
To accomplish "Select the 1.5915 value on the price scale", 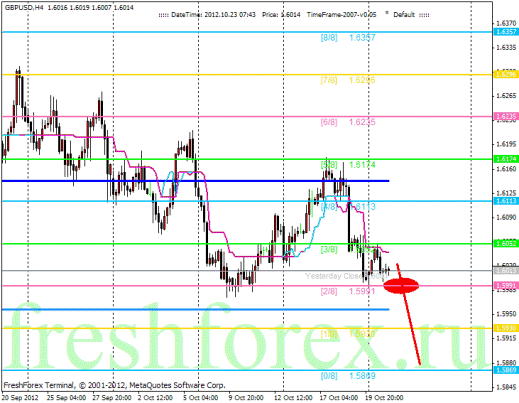I will click(x=506, y=338).
